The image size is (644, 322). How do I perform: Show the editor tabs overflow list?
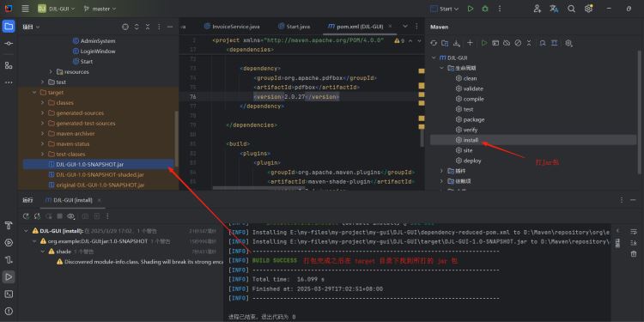pos(405,27)
